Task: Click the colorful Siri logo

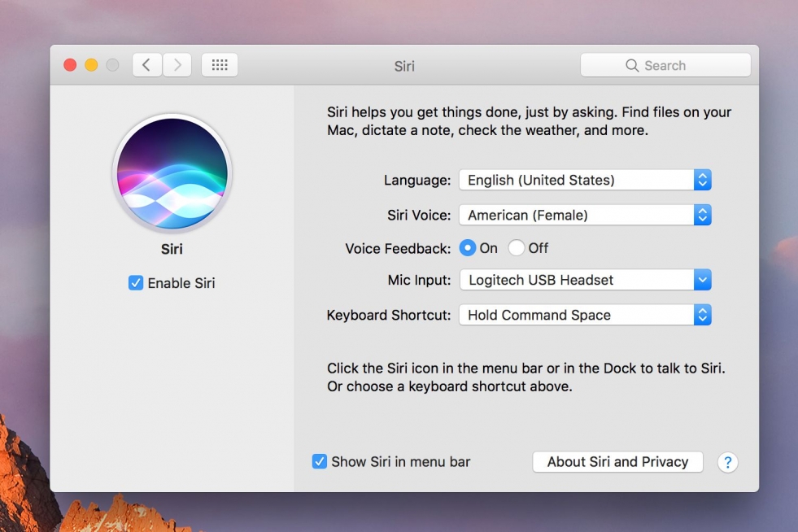Action: pyautogui.click(x=172, y=173)
